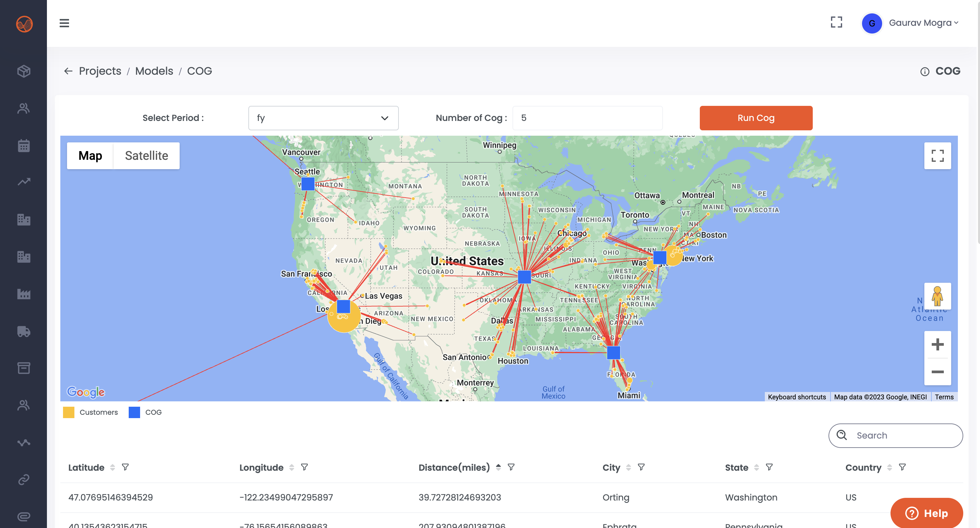Open the State column filter
The image size is (980, 528).
tap(769, 467)
